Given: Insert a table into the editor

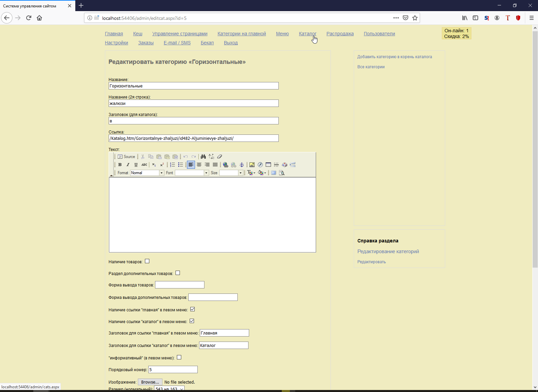Looking at the screenshot, I should point(268,165).
